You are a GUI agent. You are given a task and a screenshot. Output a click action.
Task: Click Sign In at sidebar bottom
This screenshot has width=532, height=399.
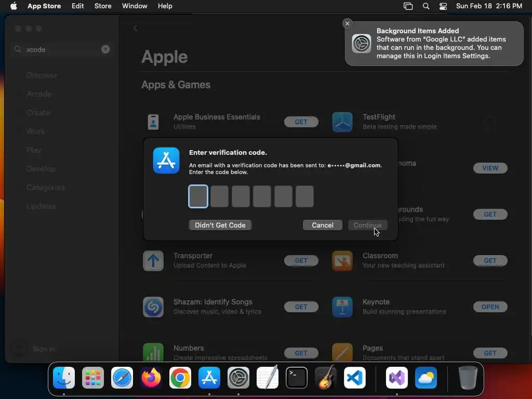pyautogui.click(x=44, y=349)
